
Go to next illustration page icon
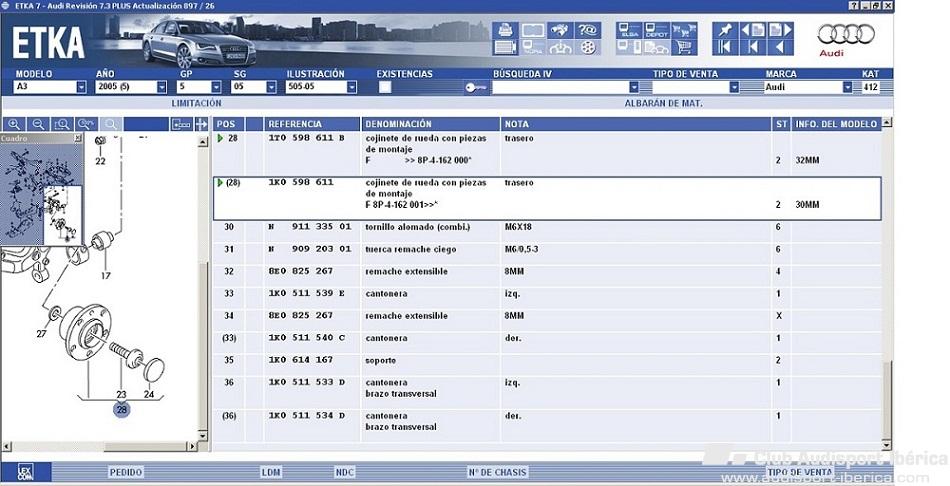pos(780,30)
